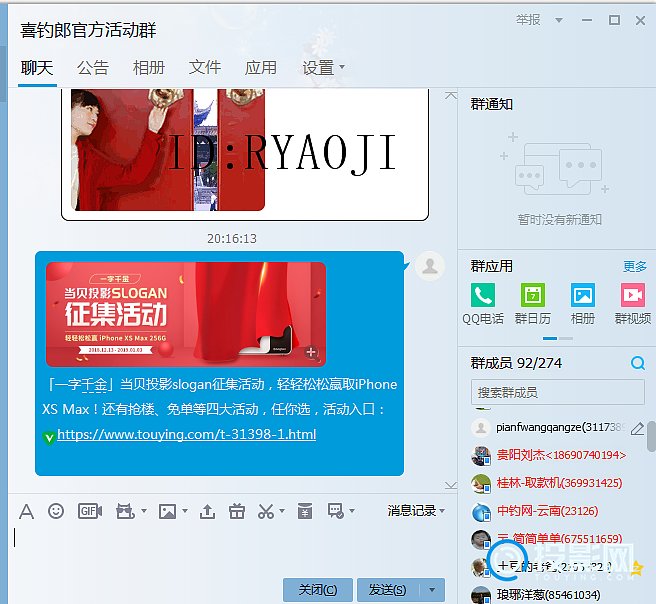Click the edit pencil beside pianfwangqangze
Viewport: 656px width, 604px height.
pyautogui.click(x=637, y=428)
